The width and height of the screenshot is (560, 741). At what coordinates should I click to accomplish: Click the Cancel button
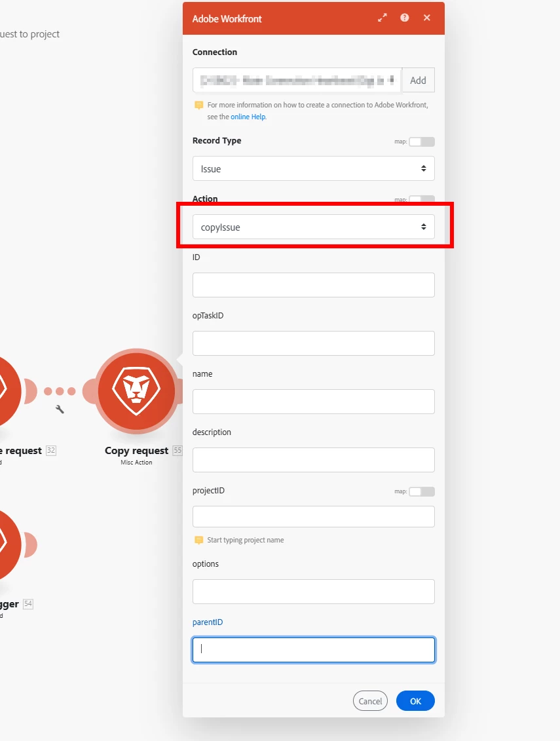tap(370, 701)
